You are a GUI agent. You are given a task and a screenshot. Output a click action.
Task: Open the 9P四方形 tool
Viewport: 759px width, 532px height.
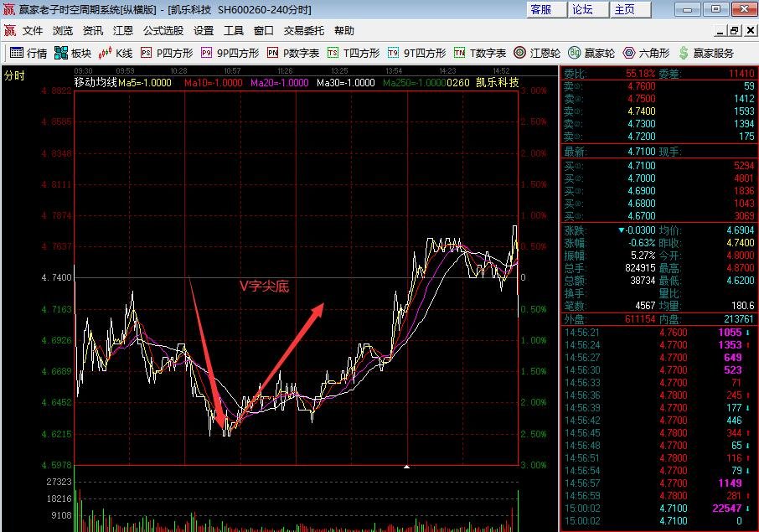click(x=230, y=53)
